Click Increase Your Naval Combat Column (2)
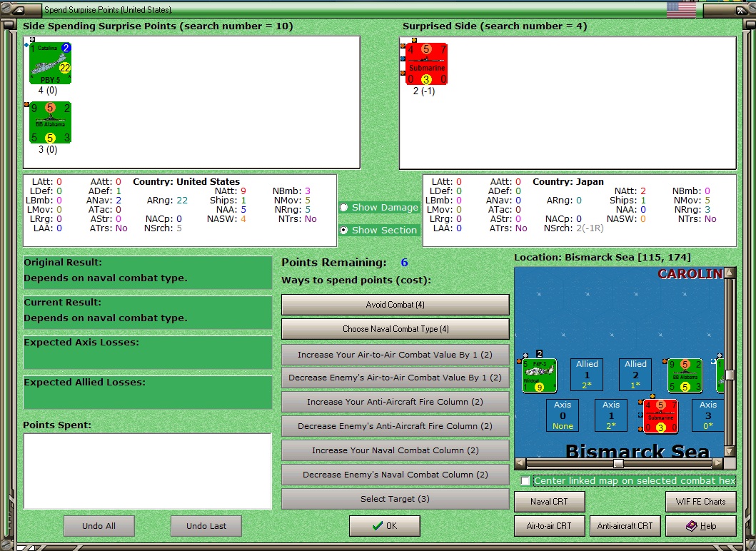This screenshot has width=756, height=551. 395,450
